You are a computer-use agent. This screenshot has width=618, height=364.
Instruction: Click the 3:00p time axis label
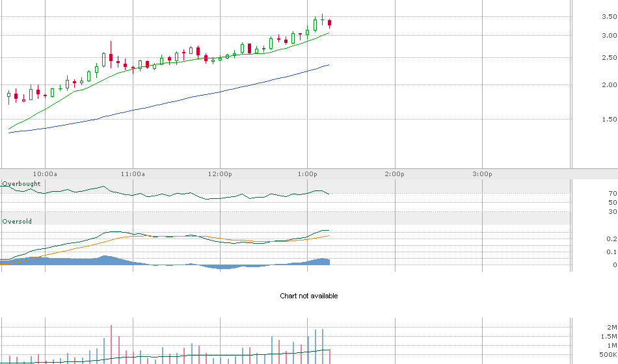[482, 174]
